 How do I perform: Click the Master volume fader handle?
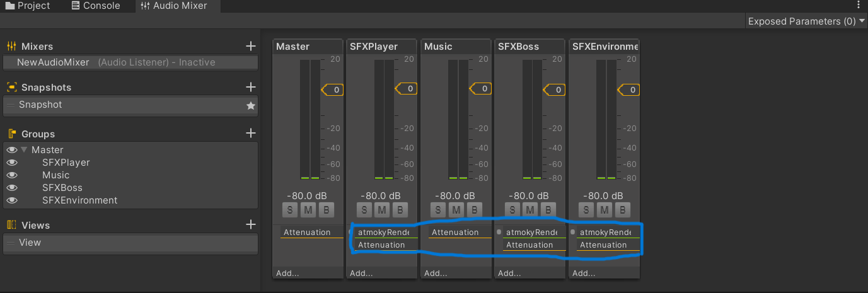coord(332,89)
